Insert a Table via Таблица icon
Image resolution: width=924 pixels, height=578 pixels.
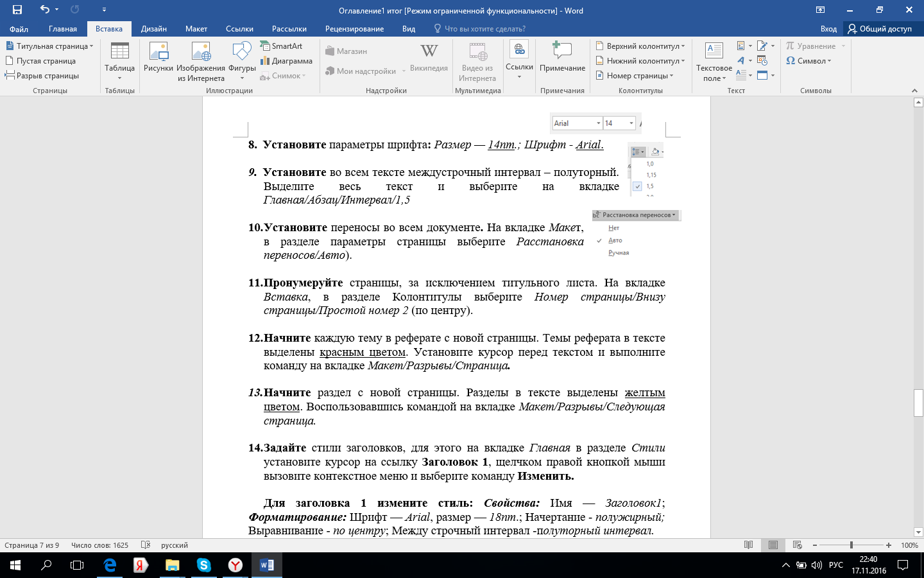coord(120,61)
